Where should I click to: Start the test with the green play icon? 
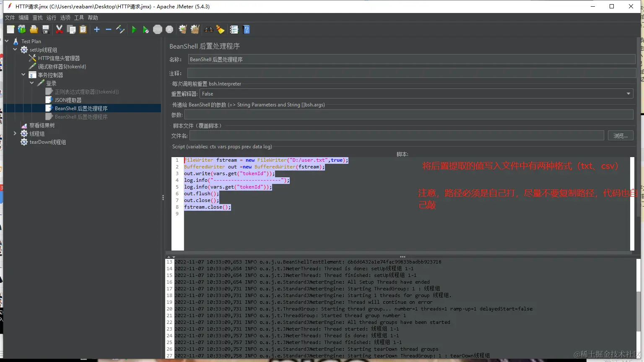[x=134, y=29]
